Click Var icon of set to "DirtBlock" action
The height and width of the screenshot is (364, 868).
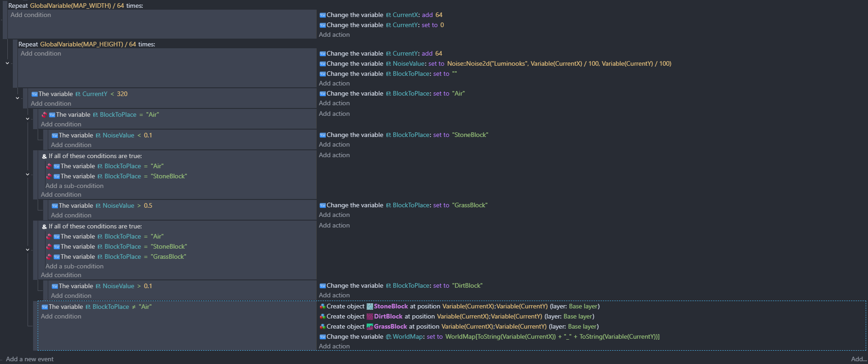coord(323,286)
